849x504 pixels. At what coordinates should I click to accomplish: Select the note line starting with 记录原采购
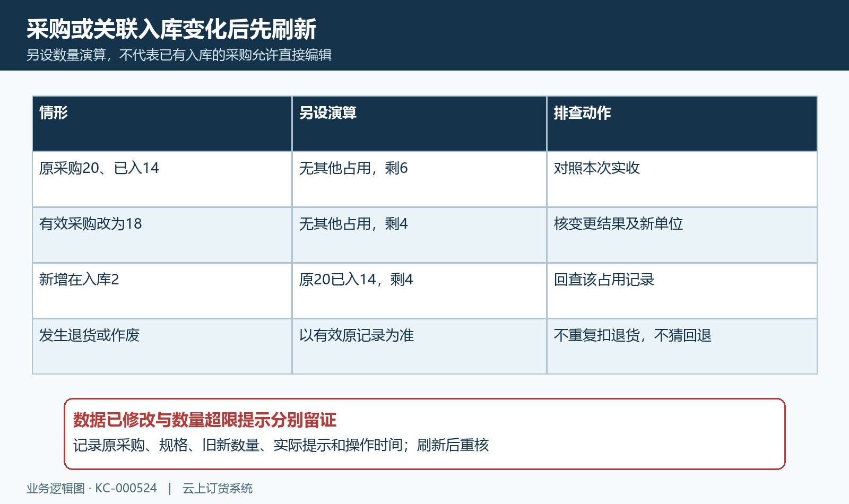click(281, 445)
